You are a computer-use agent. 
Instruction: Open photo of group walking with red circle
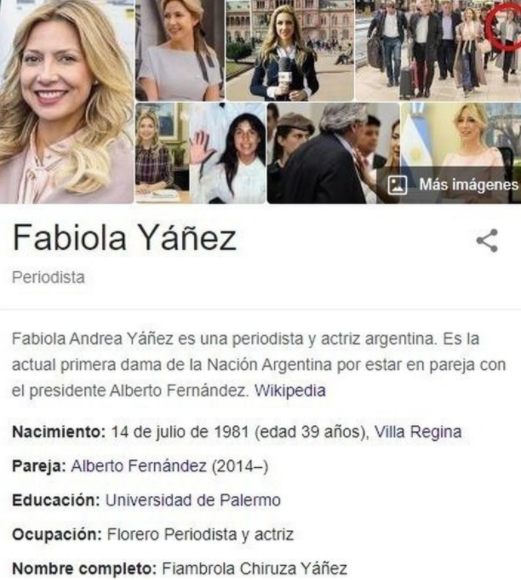(x=438, y=50)
